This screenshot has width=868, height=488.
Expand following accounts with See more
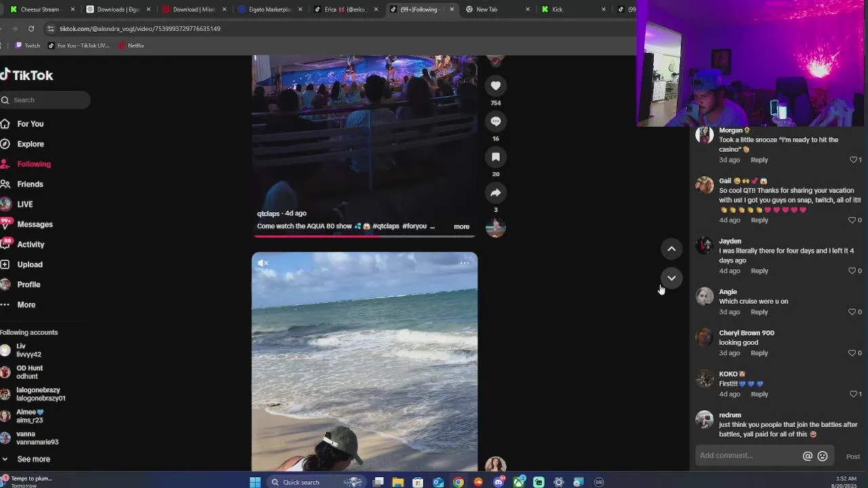pos(27,459)
